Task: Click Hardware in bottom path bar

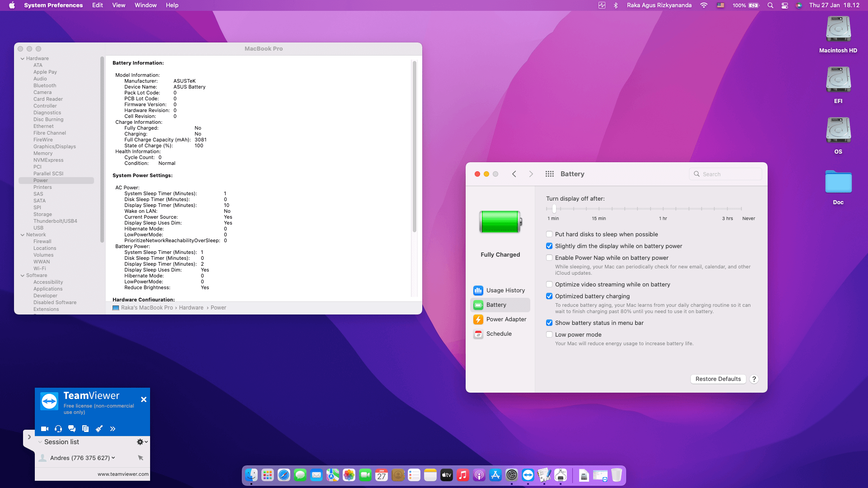Action: click(191, 308)
